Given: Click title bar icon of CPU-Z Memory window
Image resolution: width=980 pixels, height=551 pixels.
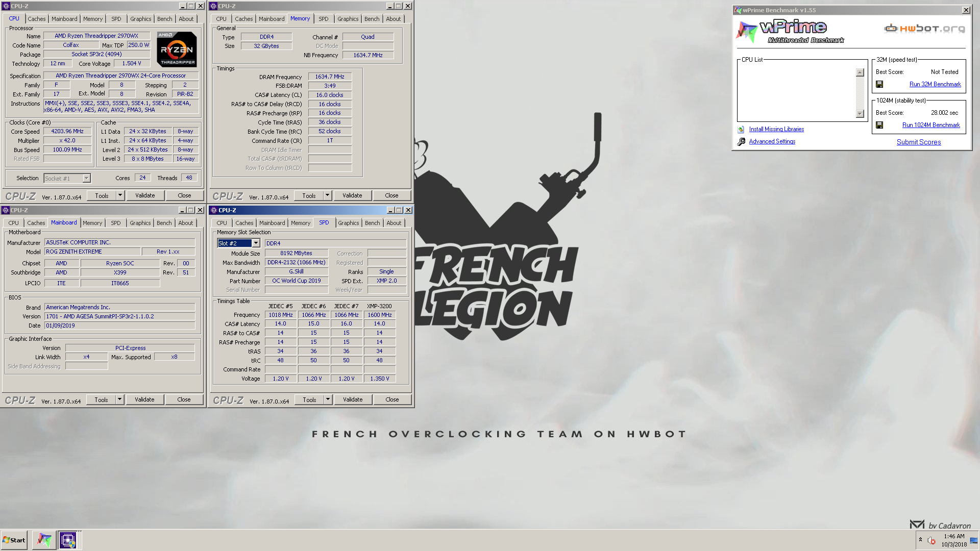Looking at the screenshot, I should pos(213,6).
